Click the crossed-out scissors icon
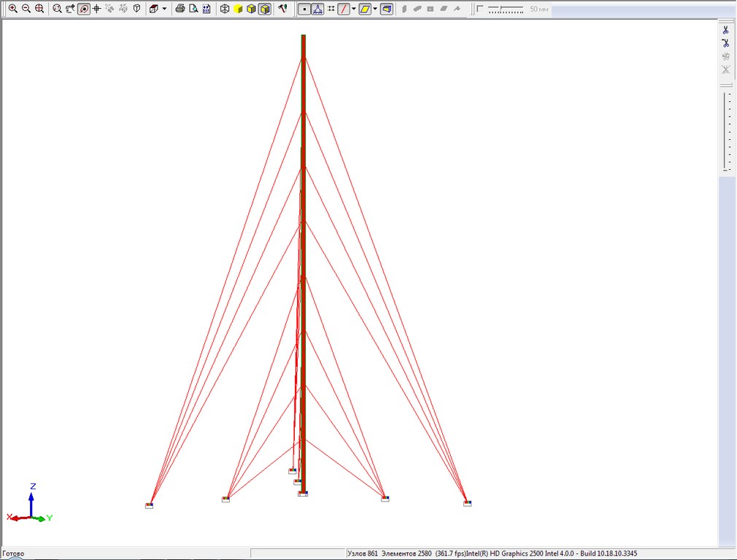The image size is (737, 560). click(726, 69)
